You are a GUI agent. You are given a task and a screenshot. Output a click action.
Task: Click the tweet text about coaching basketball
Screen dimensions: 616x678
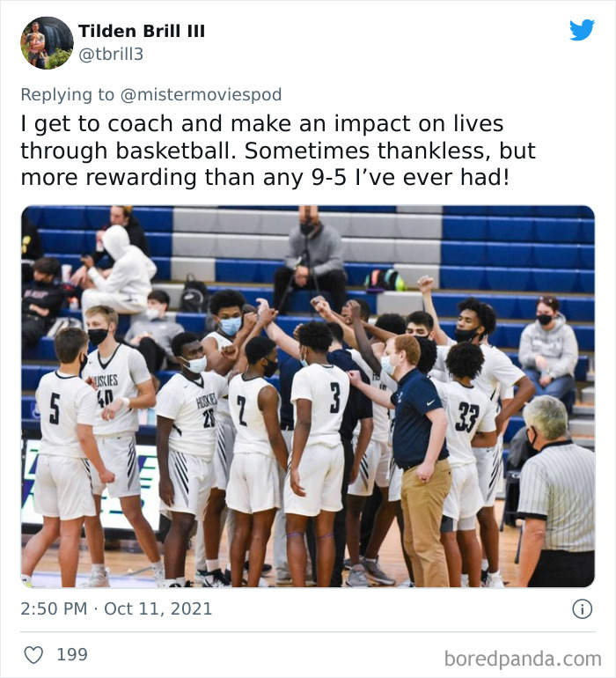tap(278, 151)
